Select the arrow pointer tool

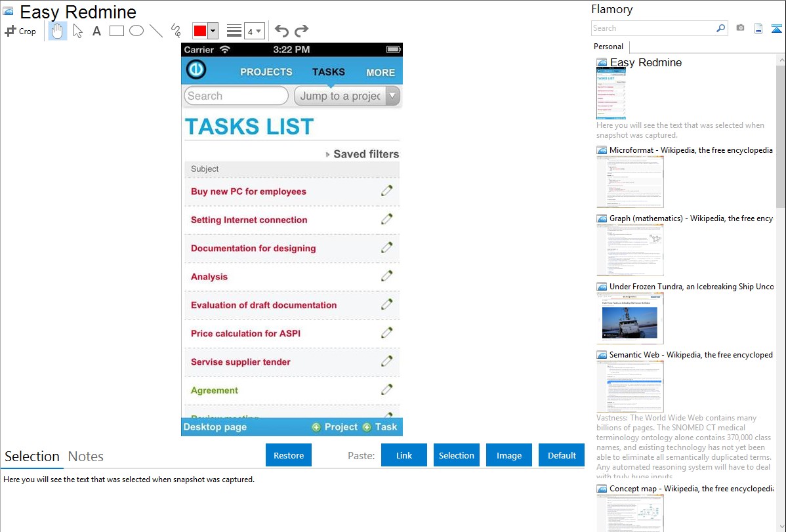click(x=77, y=31)
